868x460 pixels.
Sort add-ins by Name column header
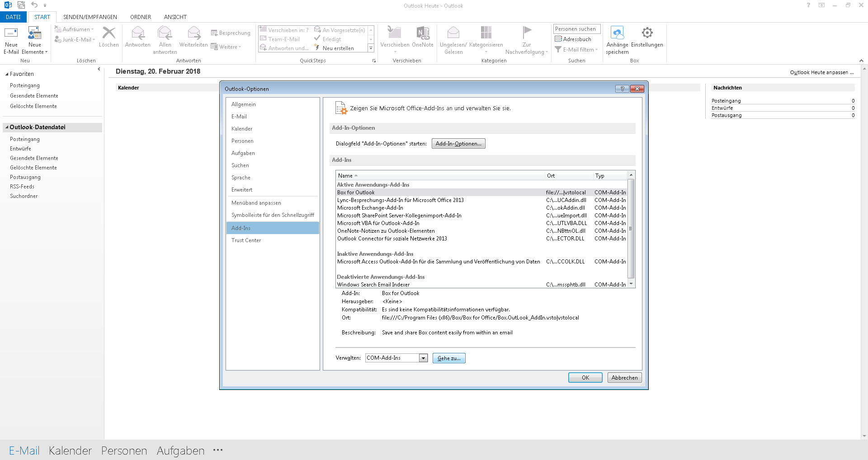[439, 176]
